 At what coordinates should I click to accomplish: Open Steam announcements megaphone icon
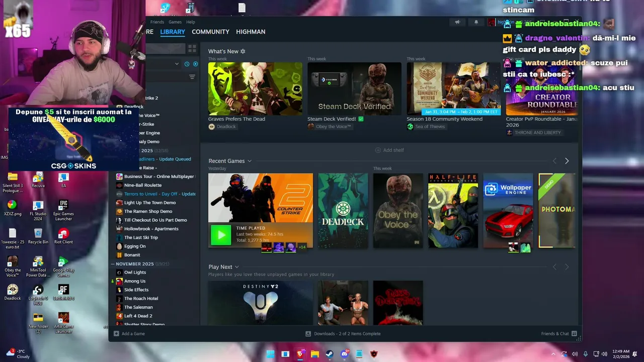tap(457, 22)
